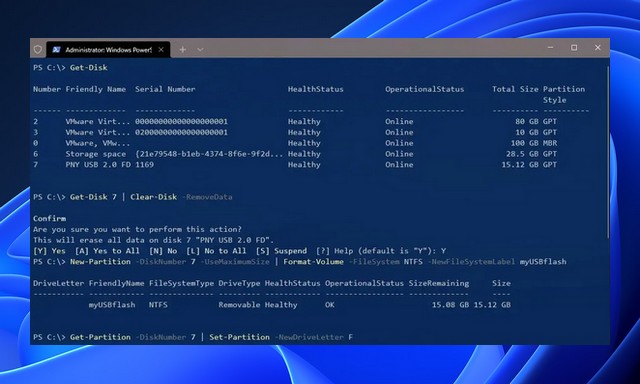Click serial '02000000000000000001' of disk 3
Screen dimensions: 640x384
(181, 132)
